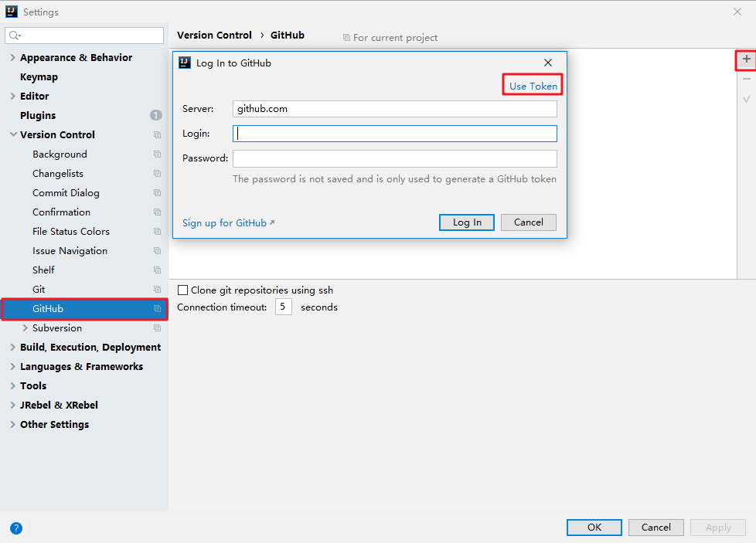The image size is (756, 543).
Task: Close the Settings window
Action: coord(737,12)
